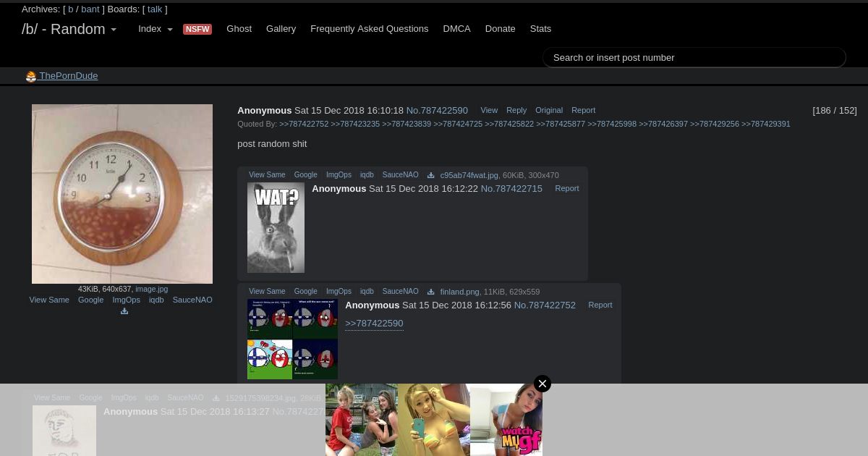
Task: Click View Same under the clock image
Action: 49,300
